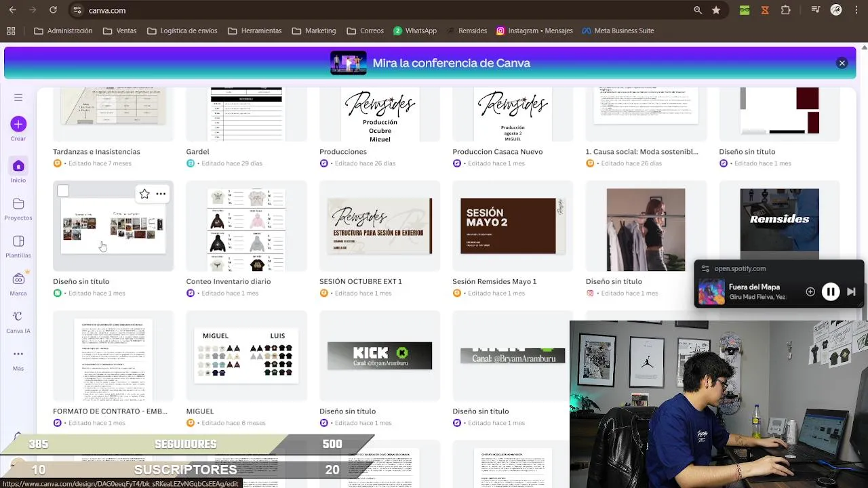Open the Conteo Inventario diario design

tap(246, 226)
